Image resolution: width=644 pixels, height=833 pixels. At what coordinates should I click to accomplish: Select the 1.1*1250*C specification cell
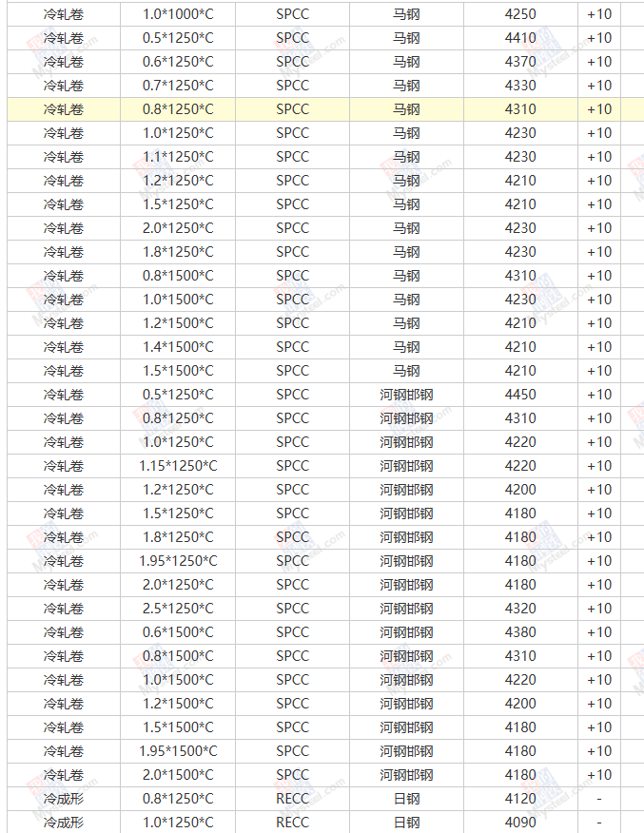coord(178,157)
